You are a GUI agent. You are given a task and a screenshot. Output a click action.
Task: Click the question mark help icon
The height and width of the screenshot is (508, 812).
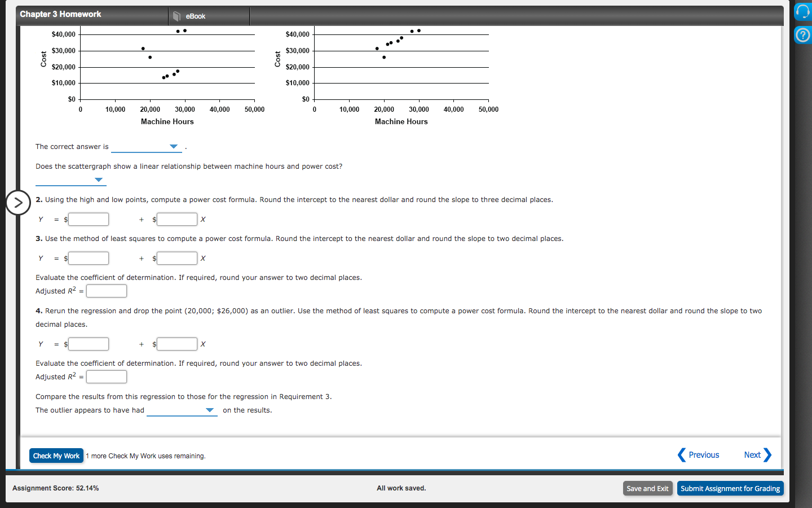click(x=802, y=35)
